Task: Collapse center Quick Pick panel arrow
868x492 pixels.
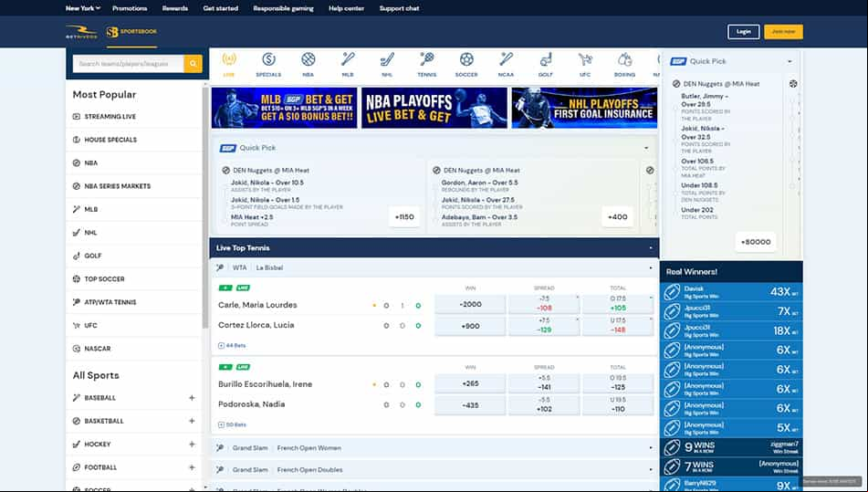Action: pos(646,148)
